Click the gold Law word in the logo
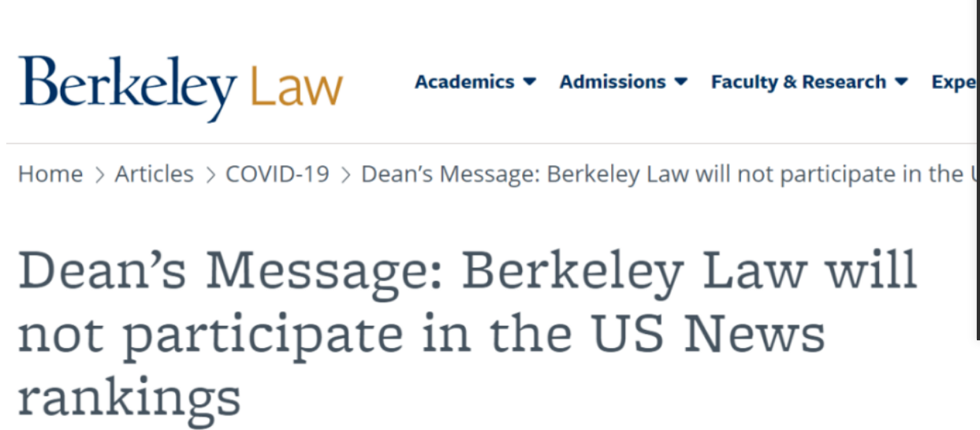 [296, 86]
